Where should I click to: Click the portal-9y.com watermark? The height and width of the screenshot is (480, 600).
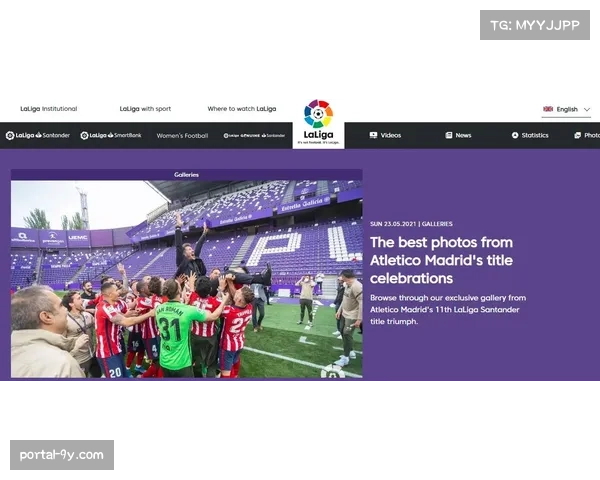pyautogui.click(x=62, y=455)
